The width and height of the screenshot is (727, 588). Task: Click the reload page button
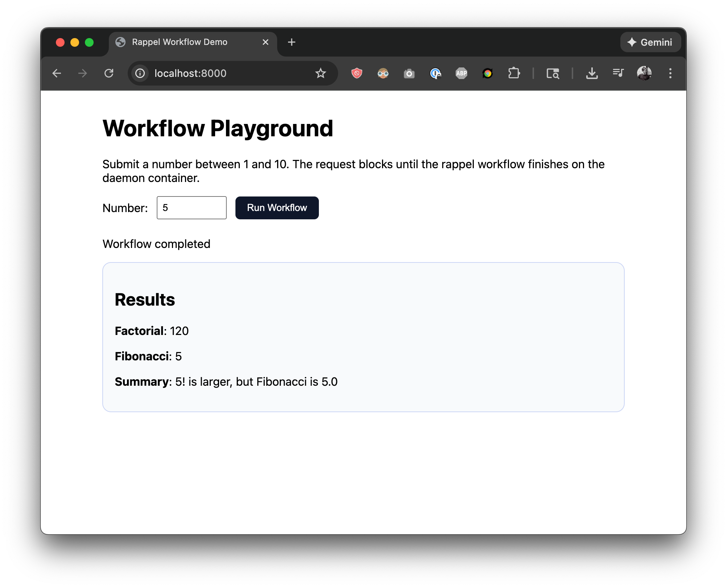(109, 73)
